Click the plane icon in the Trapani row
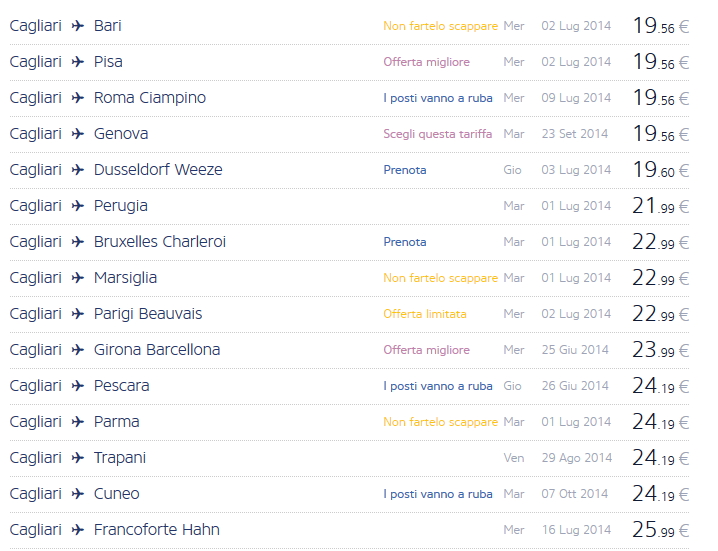718x551 pixels. [78, 458]
